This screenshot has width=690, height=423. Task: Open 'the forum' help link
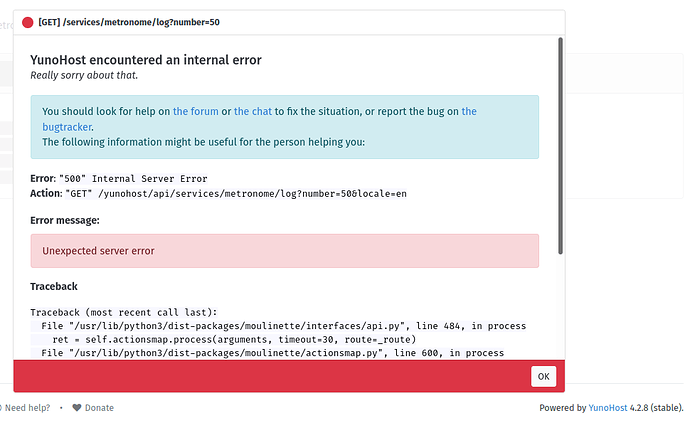195,111
